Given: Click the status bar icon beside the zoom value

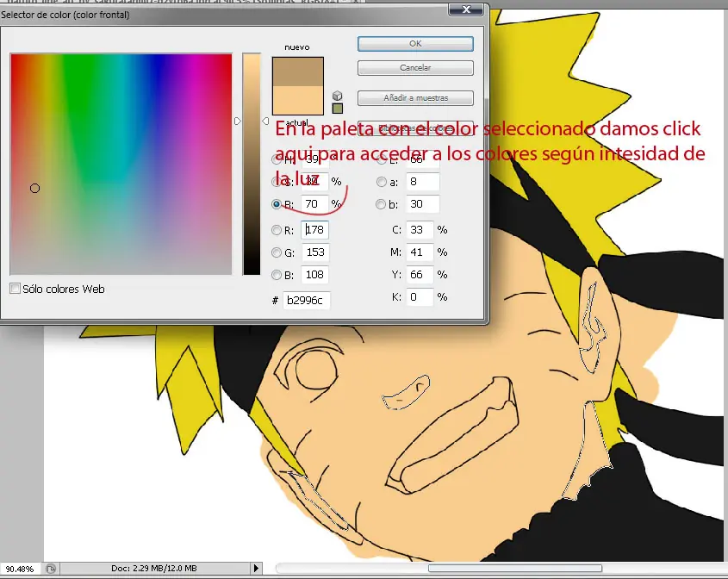Looking at the screenshot, I should [x=51, y=569].
